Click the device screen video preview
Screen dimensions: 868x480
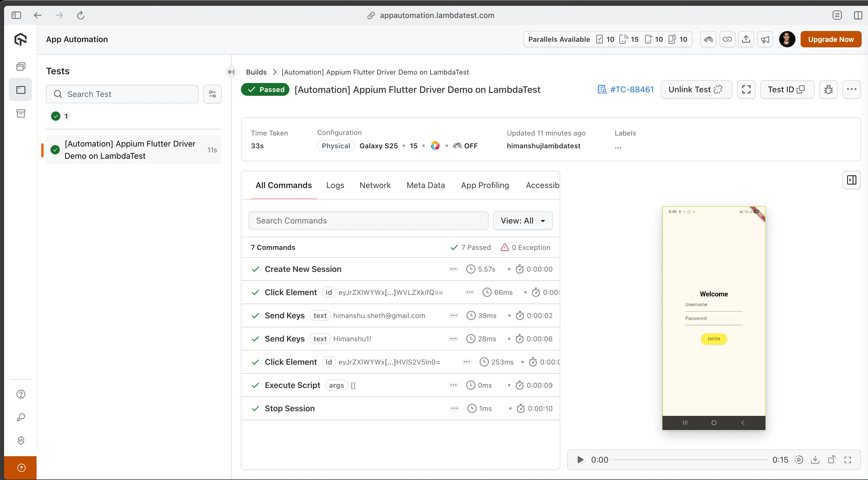(714, 318)
